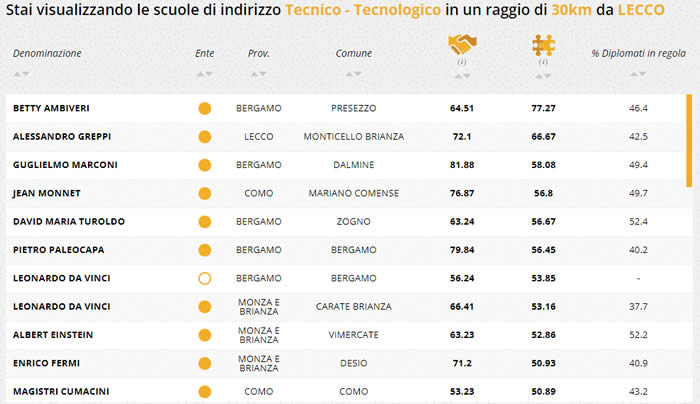Click orange Ente dot for Jean Monnet
The width and height of the screenshot is (700, 404).
(x=204, y=193)
